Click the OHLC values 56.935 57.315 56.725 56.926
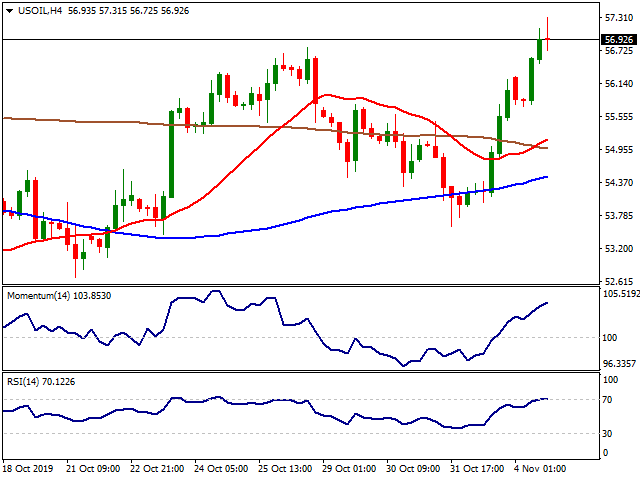Image resolution: width=640 pixels, height=480 pixels. pyautogui.click(x=128, y=11)
